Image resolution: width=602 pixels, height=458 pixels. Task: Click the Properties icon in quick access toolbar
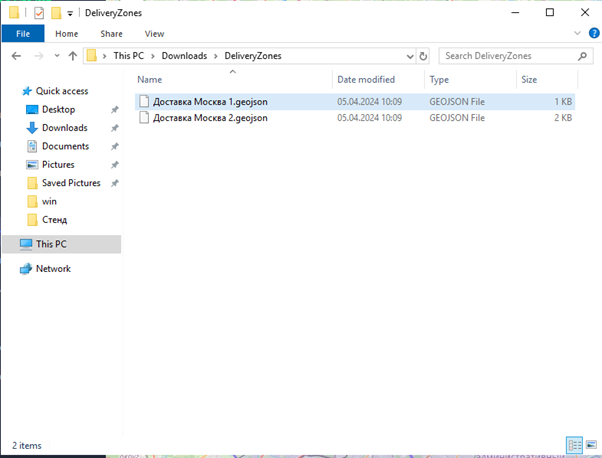[39, 13]
